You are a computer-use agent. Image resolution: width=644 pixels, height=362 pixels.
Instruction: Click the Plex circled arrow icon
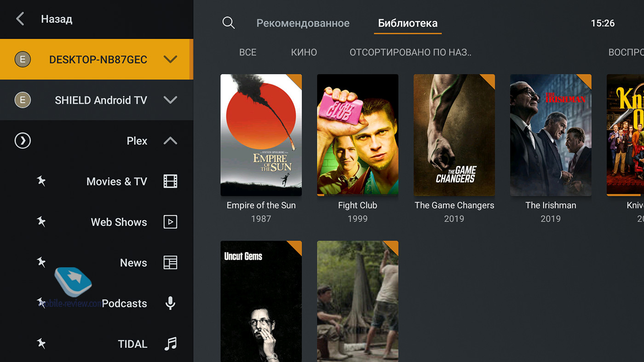click(x=23, y=141)
